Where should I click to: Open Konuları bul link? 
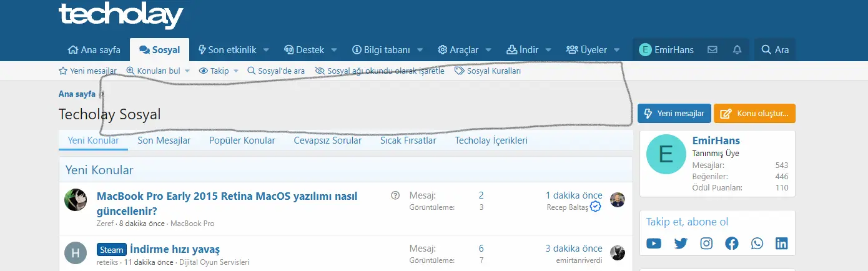pos(154,71)
